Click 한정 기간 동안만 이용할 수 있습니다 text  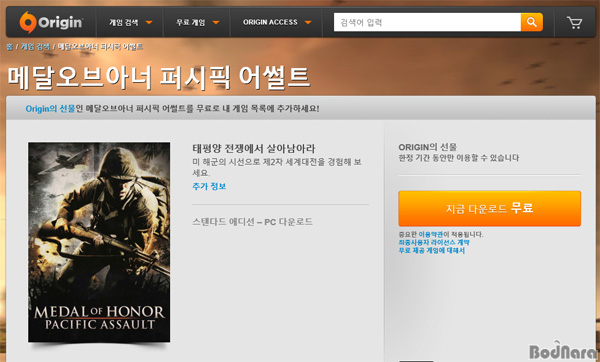459,158
